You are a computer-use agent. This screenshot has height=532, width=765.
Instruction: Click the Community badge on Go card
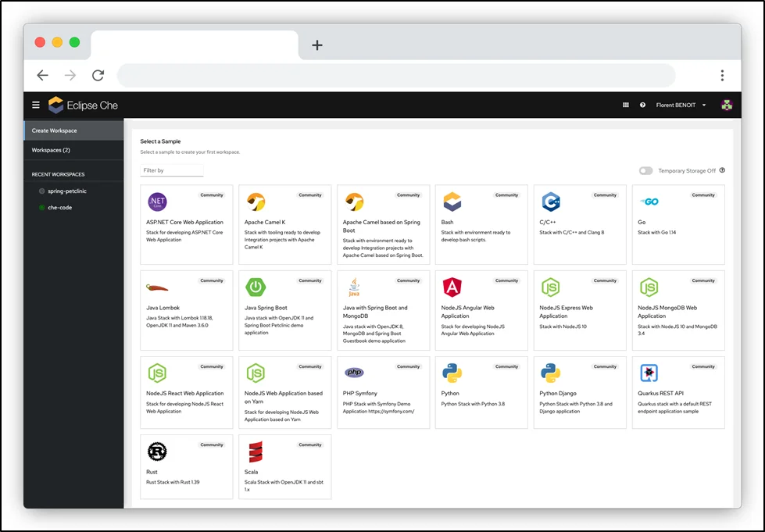tap(703, 195)
